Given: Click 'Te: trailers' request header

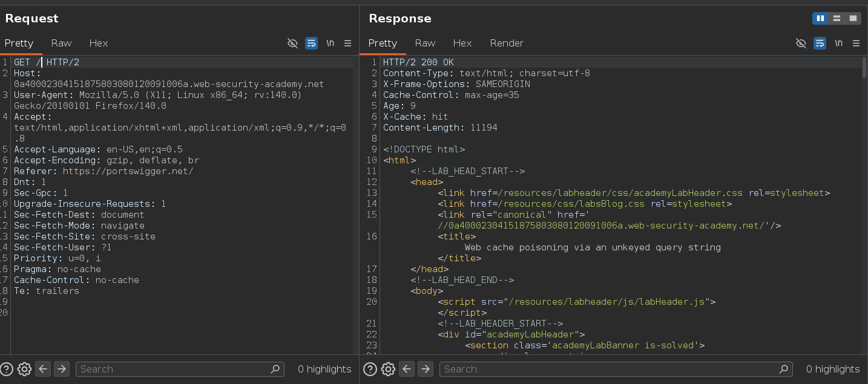Looking at the screenshot, I should pyautogui.click(x=47, y=291).
